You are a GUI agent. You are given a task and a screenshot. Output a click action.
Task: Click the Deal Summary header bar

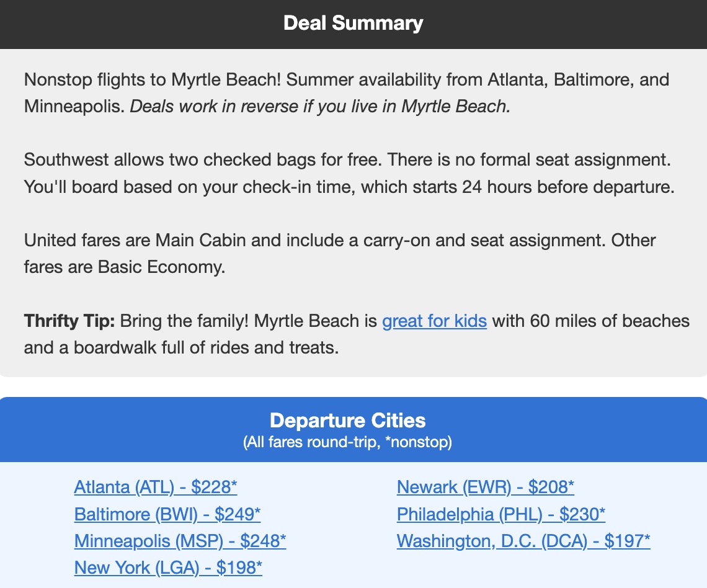tap(353, 24)
